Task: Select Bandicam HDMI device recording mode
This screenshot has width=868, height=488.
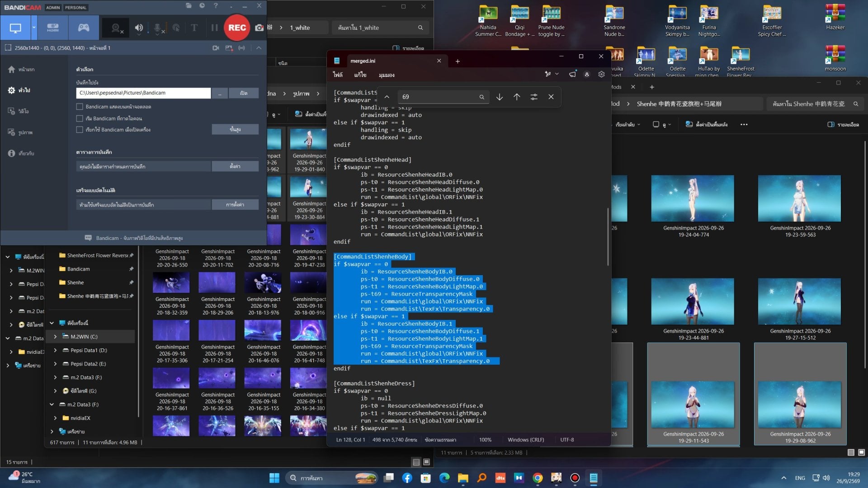Action: pos(53,28)
